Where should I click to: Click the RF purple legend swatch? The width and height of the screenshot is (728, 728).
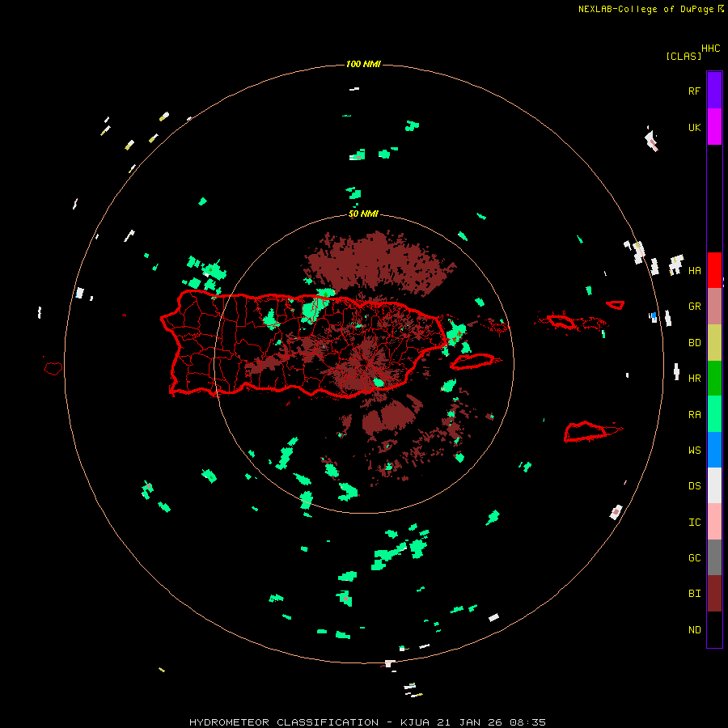pyautogui.click(x=714, y=90)
